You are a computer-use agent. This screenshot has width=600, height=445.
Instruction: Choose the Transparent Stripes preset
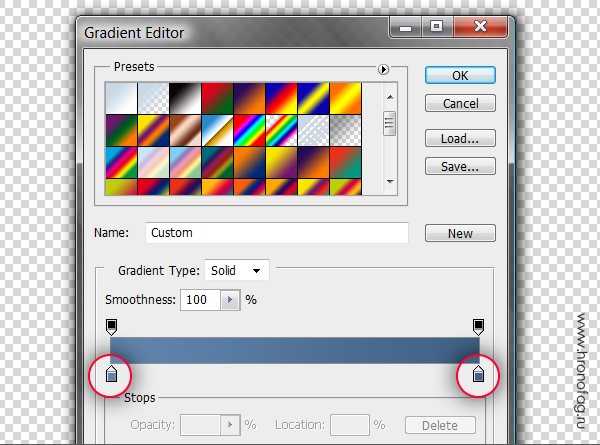pos(313,130)
